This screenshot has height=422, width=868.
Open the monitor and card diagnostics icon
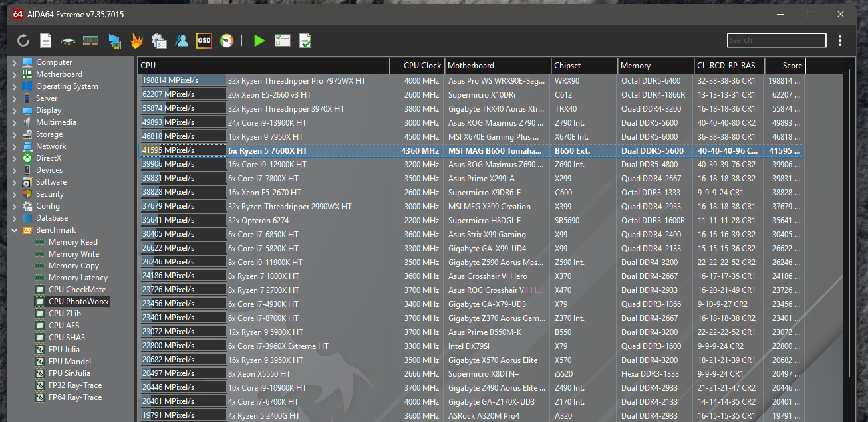tap(114, 41)
